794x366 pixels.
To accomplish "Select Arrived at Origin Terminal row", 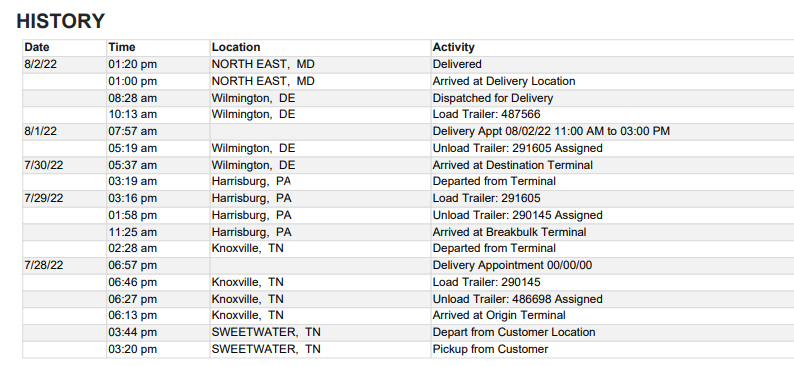I will tap(408, 315).
